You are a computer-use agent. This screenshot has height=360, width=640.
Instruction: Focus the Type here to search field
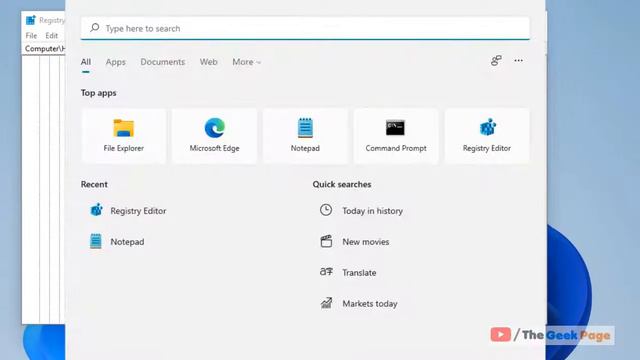click(305, 28)
